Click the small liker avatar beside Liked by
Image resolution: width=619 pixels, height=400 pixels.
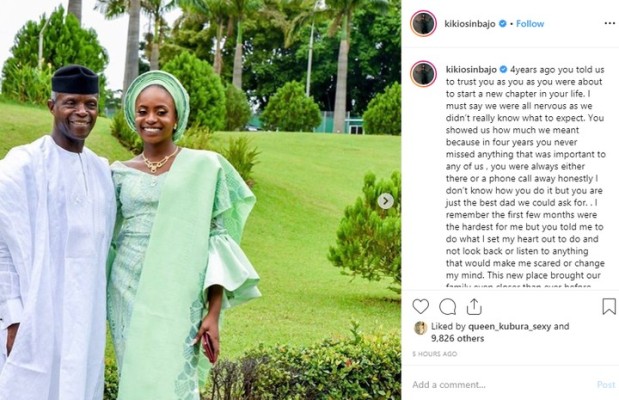(x=420, y=328)
